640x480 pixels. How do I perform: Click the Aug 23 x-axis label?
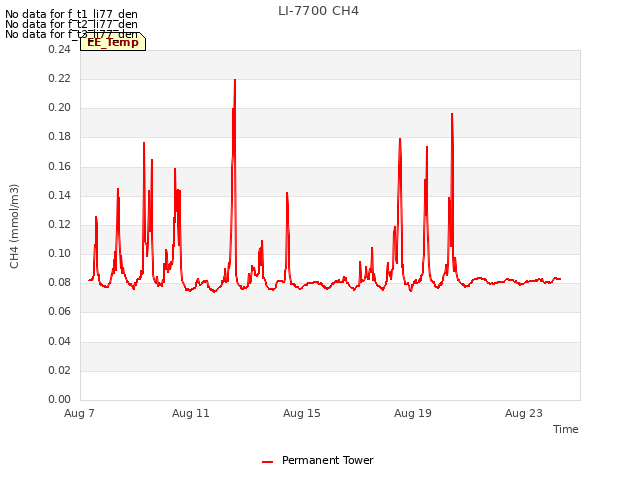[524, 413]
